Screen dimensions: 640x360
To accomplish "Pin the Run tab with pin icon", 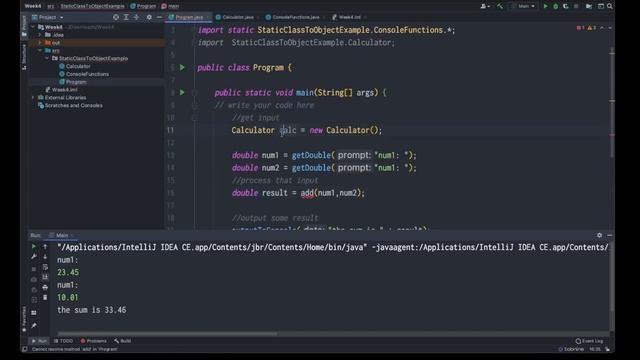I will click(33, 325).
